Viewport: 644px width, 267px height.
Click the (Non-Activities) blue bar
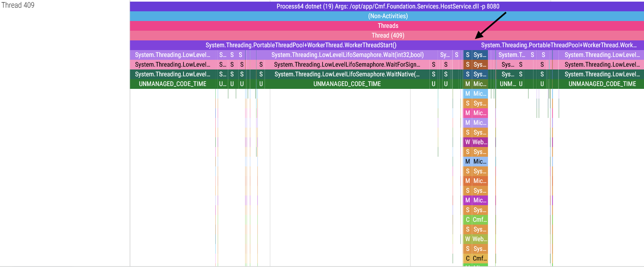387,16
